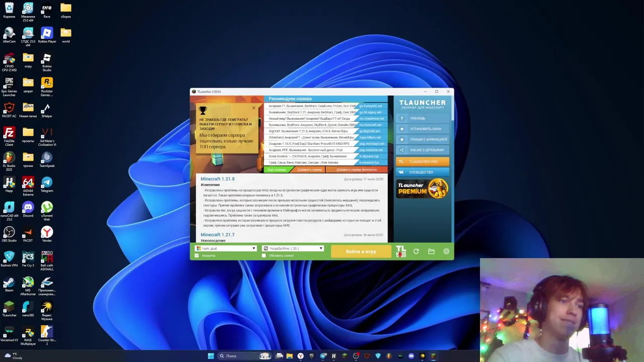Close the yellow server tip banner
Image resolution: width=644 pixels, height=362 pixels.
pyautogui.click(x=254, y=108)
